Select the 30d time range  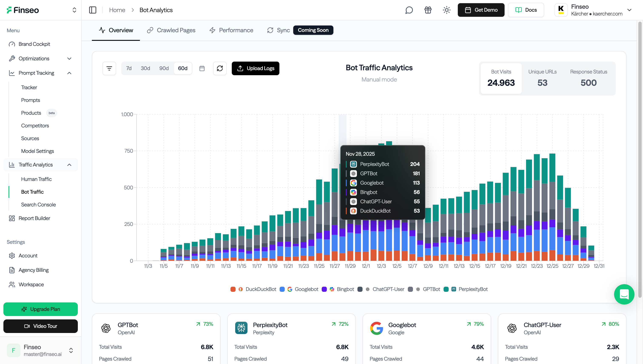point(145,68)
